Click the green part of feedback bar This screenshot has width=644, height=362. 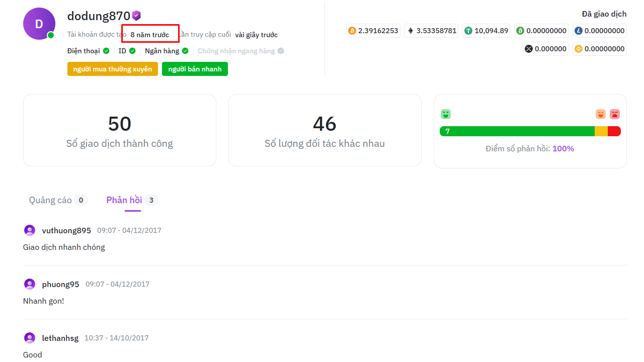(x=518, y=131)
